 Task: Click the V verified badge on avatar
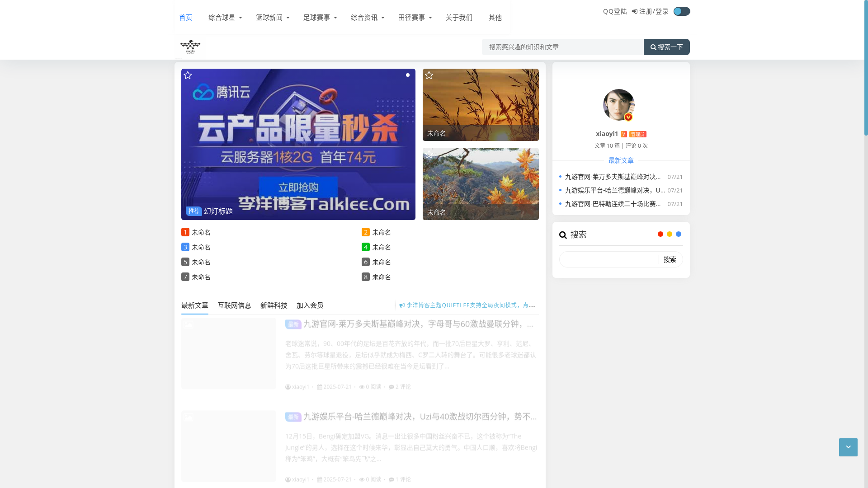tap(628, 117)
